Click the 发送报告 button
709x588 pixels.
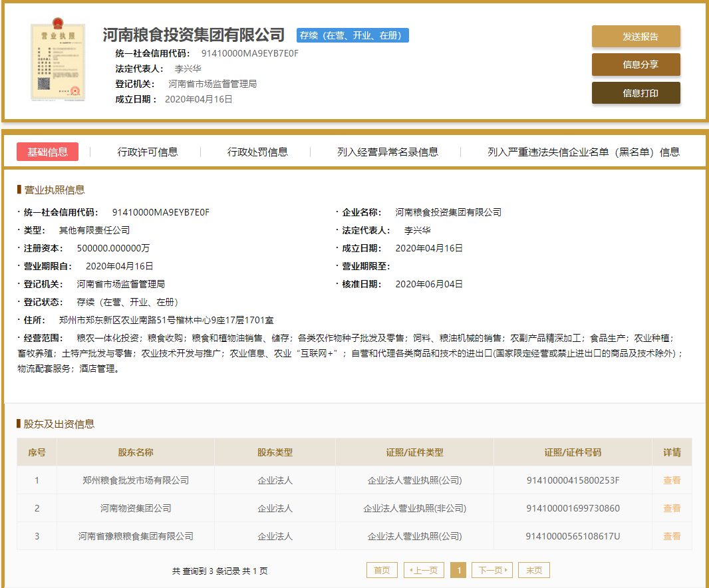[635, 37]
